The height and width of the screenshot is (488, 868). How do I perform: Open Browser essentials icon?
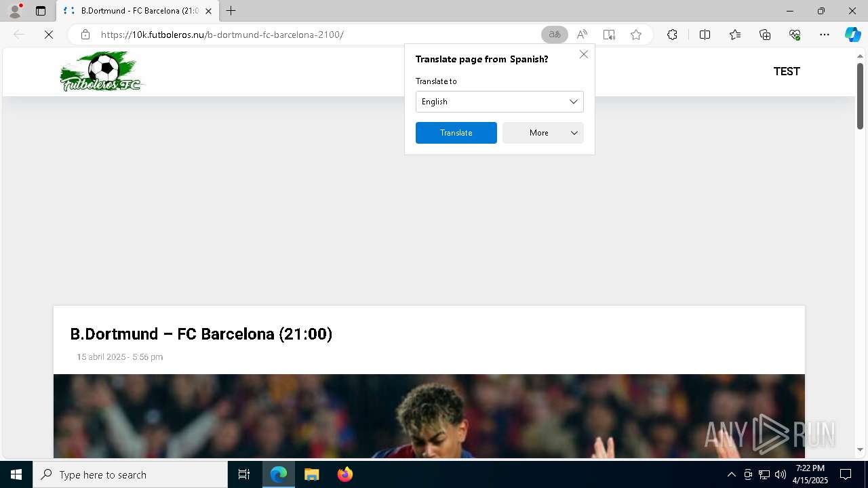click(x=795, y=35)
